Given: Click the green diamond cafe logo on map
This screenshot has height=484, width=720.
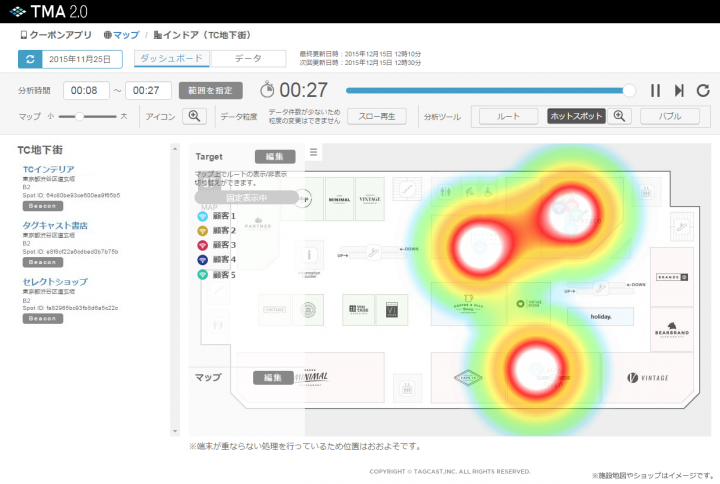Looking at the screenshot, I should (468, 378).
